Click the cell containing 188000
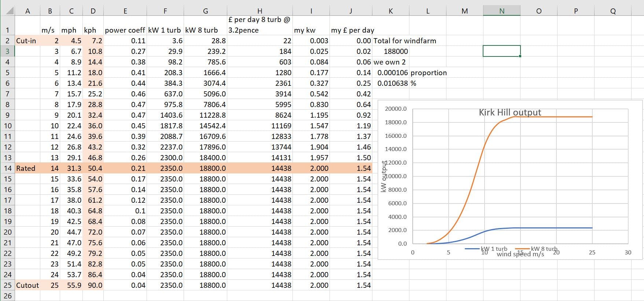 coord(391,51)
